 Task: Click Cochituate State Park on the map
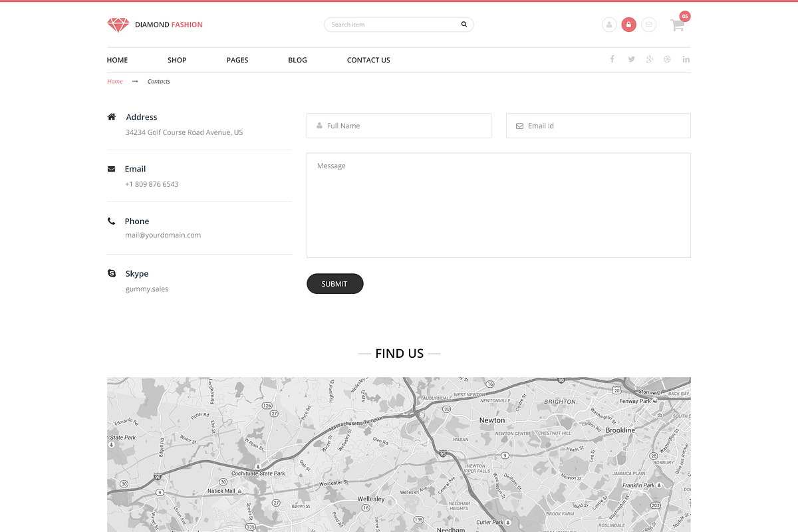(258, 473)
